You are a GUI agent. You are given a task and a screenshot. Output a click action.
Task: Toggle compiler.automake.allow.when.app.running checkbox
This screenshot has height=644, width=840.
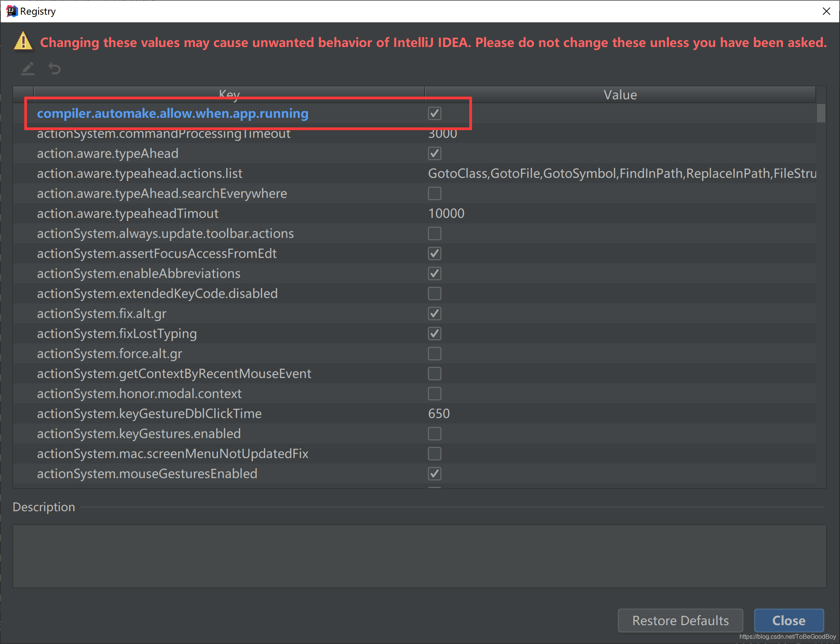[x=434, y=114]
